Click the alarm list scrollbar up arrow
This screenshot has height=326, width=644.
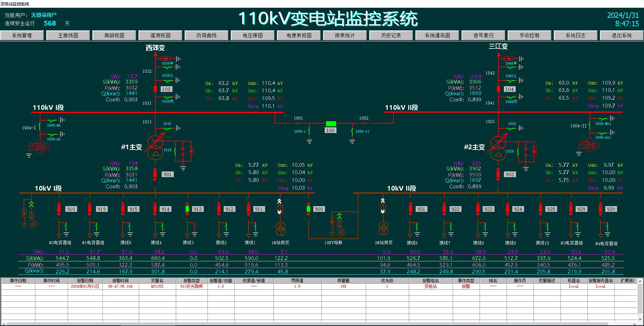(640, 281)
